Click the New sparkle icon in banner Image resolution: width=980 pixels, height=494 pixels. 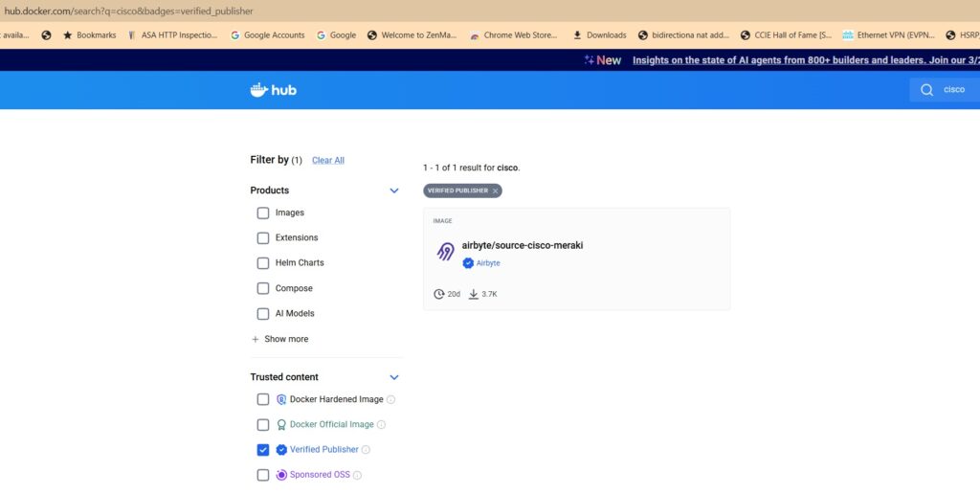[x=589, y=60]
